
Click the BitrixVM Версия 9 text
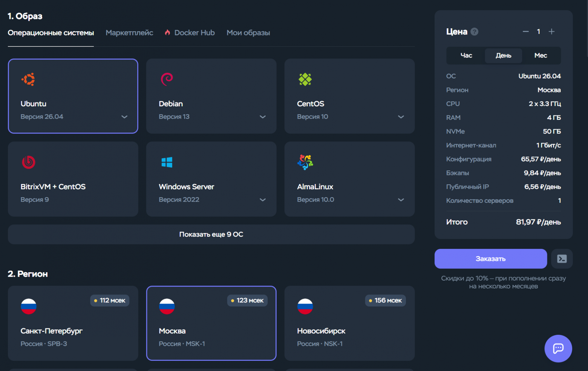click(35, 200)
